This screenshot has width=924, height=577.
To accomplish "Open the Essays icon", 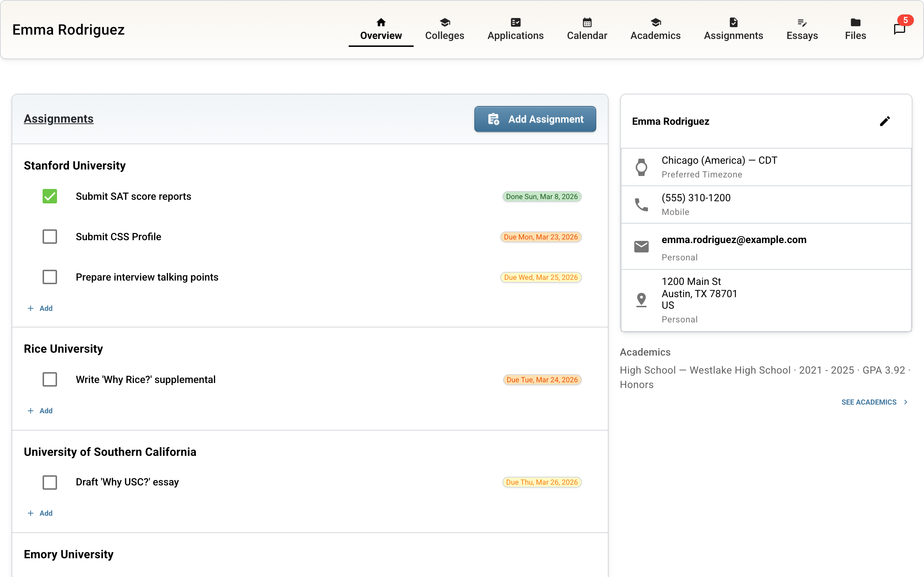I will tap(802, 22).
